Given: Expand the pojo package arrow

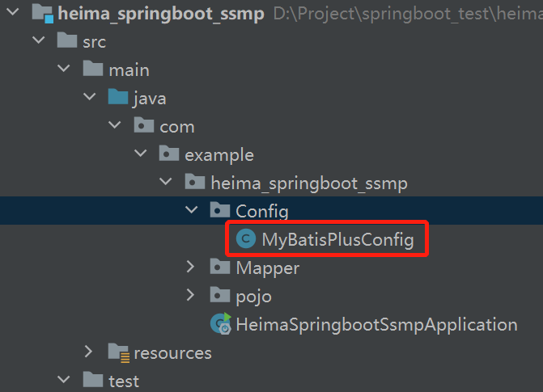Looking at the screenshot, I should (x=191, y=296).
